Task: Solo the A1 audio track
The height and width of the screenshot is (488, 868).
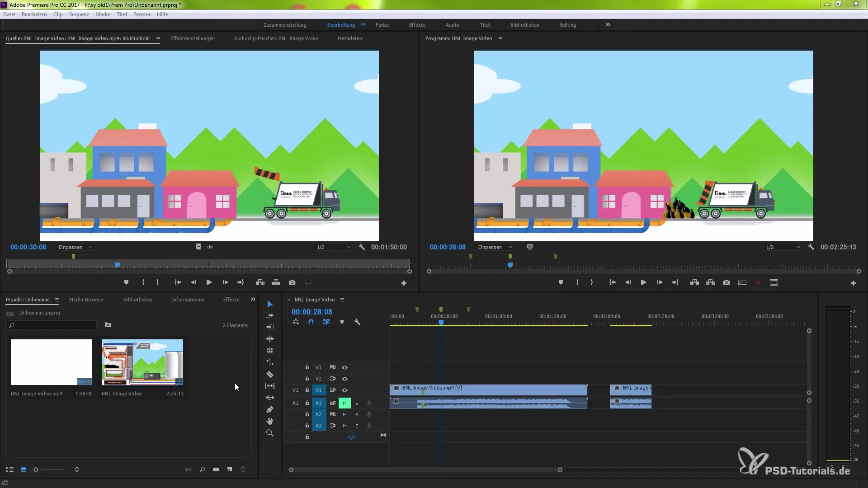Action: click(x=357, y=403)
